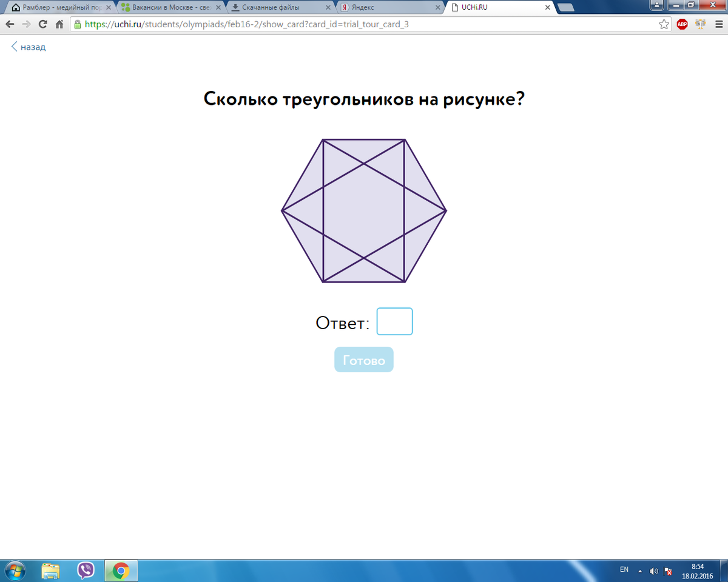728x582 pixels.
Task: Reload the page with the refresh icon
Action: pos(42,24)
